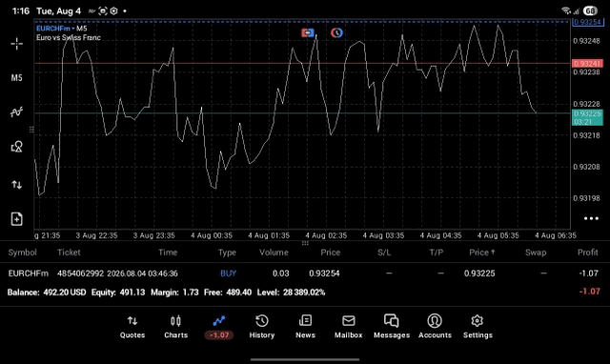This screenshot has width=610, height=364.
Task: Open the three-dot chart menu
Action: pyautogui.click(x=591, y=218)
